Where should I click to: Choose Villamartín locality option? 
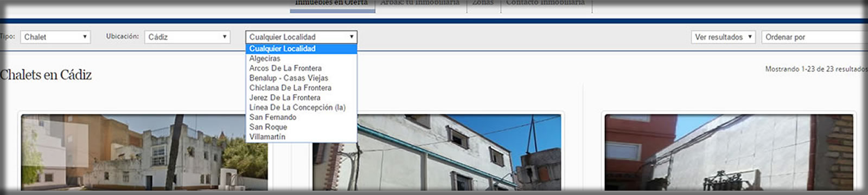301,136
